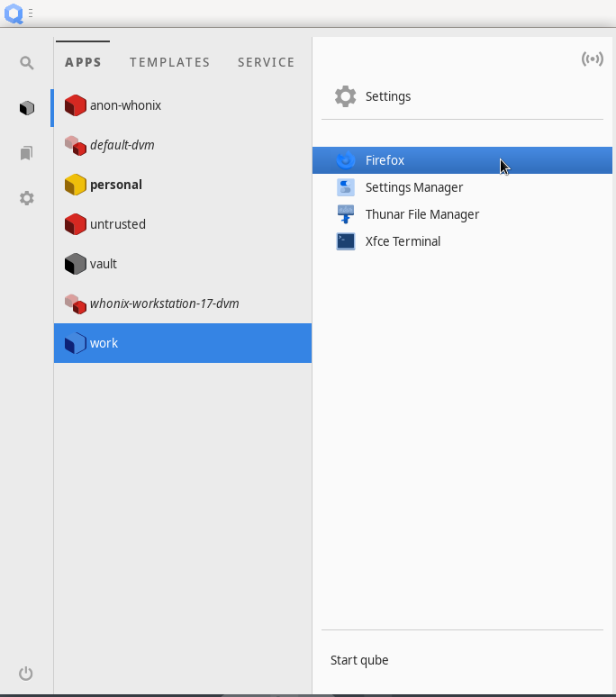
Task: Click the panel handle dots beside logo
Action: pos(31,14)
